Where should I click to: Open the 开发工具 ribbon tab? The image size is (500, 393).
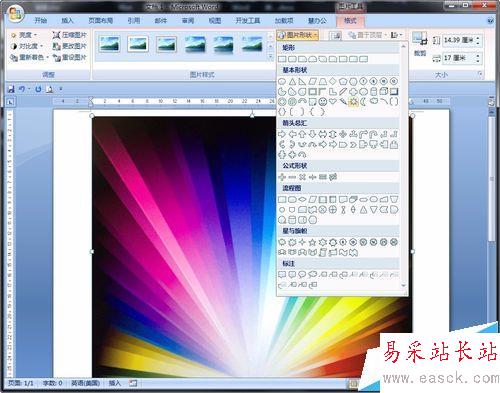(248, 21)
